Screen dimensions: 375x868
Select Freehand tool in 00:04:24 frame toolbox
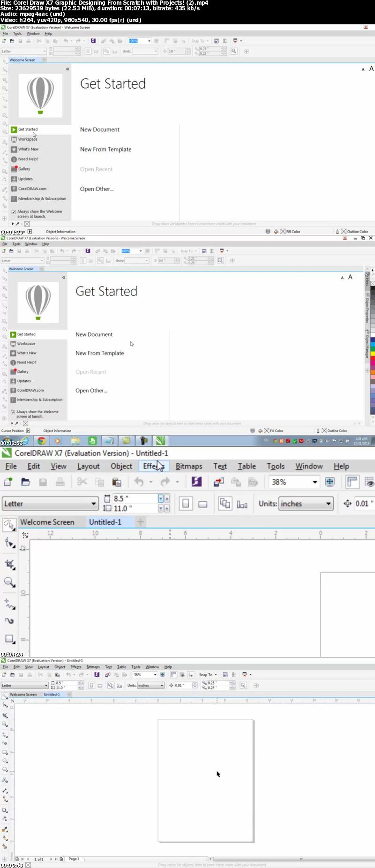[x=9, y=603]
